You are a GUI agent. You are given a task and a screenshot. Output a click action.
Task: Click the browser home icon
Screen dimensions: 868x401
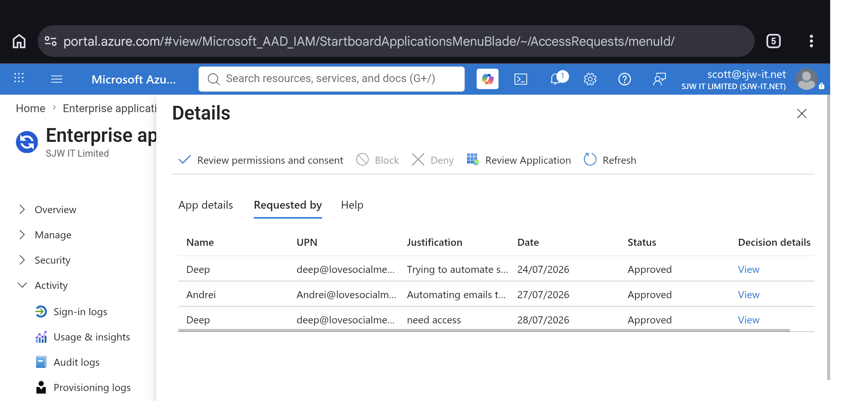click(x=19, y=41)
